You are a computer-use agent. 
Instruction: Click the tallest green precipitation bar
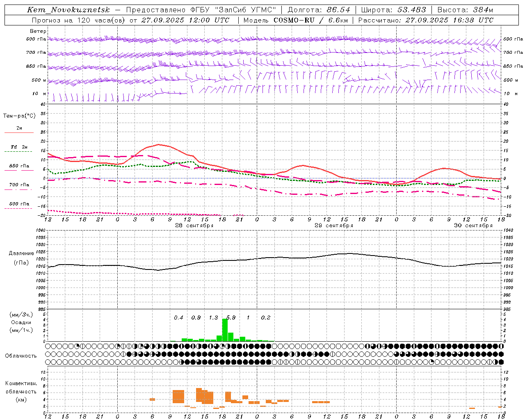click(x=225, y=330)
